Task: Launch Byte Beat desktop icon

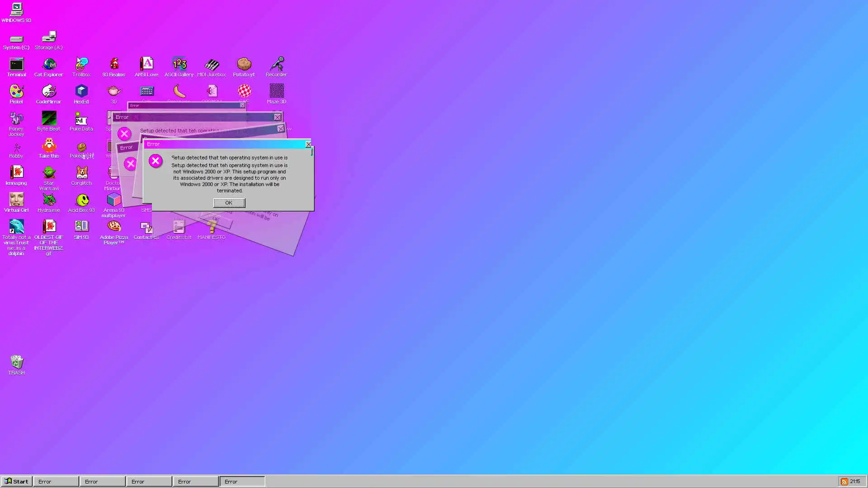Action: coord(49,119)
